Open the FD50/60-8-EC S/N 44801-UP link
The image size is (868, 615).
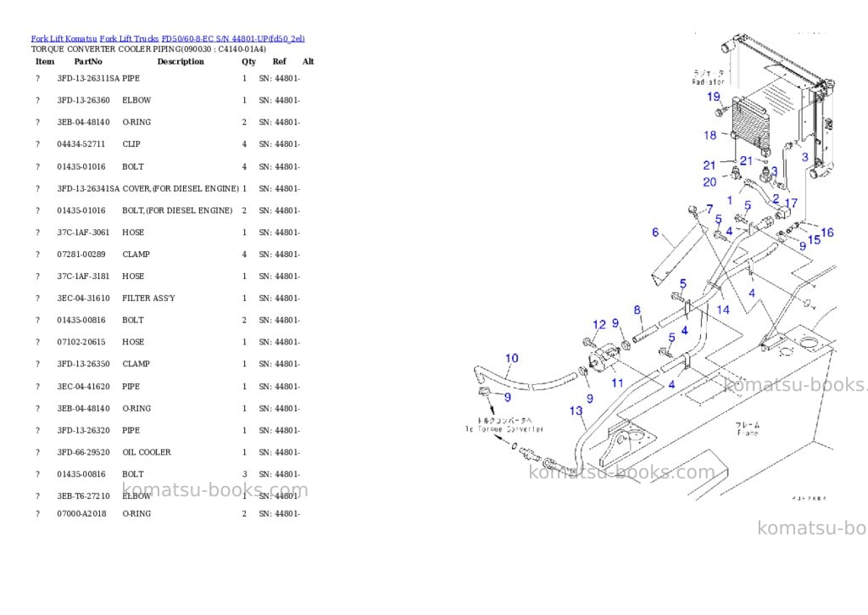[233, 39]
